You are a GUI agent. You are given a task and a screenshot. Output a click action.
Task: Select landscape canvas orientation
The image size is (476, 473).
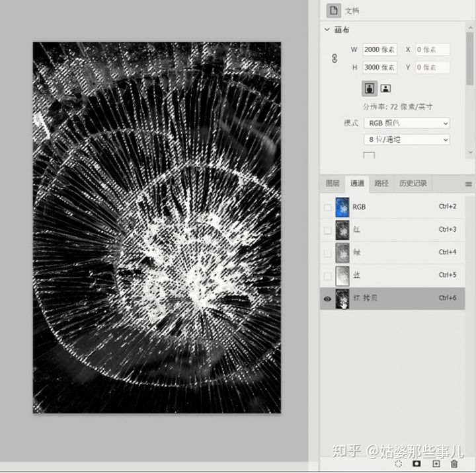tap(385, 89)
